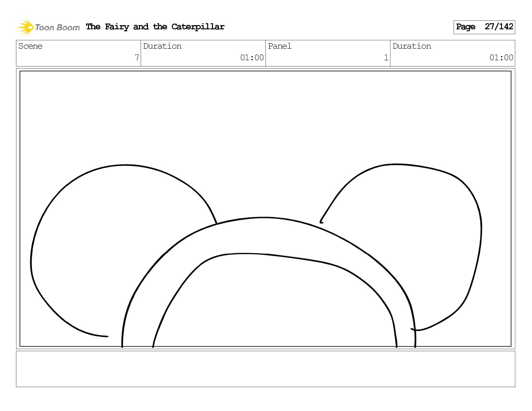Click the storyboard panel drawing
The height and width of the screenshot is (411, 532).
click(x=265, y=209)
